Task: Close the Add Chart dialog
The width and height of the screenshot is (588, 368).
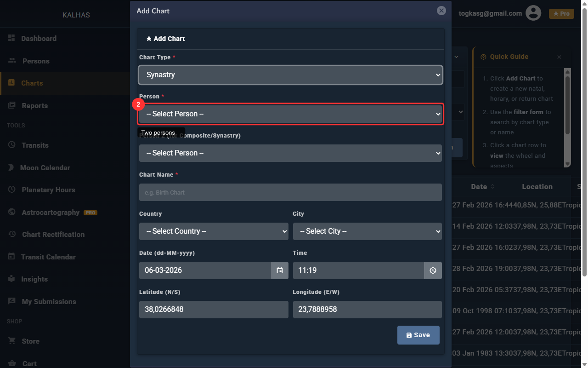Action: pyautogui.click(x=441, y=11)
